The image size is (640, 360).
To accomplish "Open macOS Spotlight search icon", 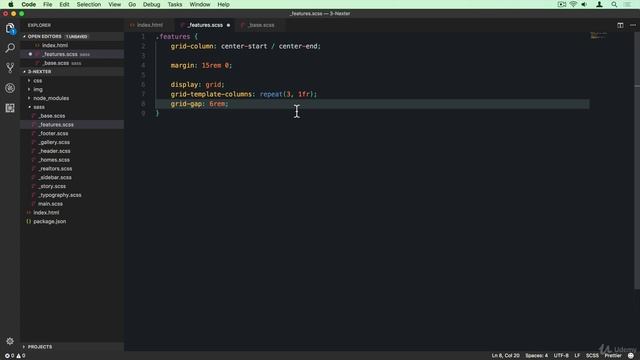I will point(614,4).
